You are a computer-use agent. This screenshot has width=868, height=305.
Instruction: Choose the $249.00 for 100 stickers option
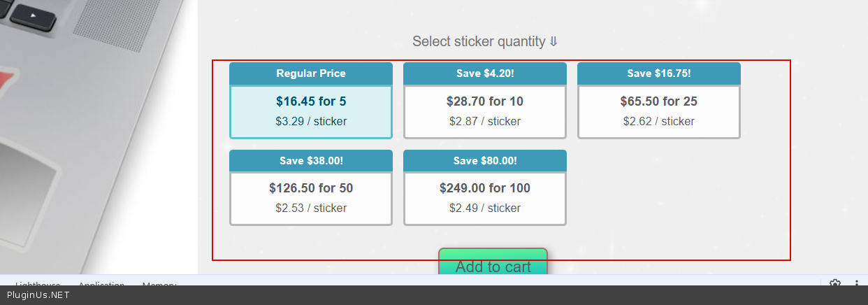tap(485, 198)
